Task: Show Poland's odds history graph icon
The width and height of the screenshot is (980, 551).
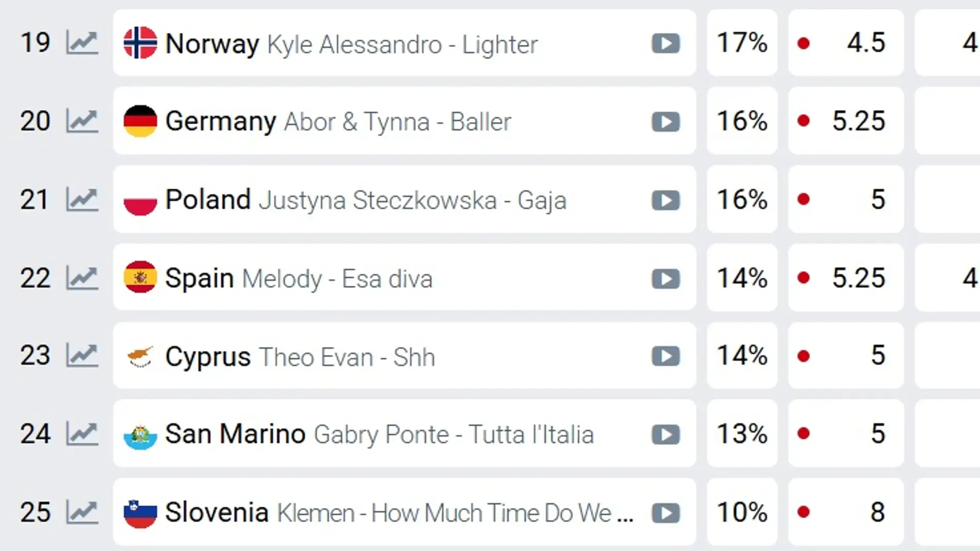Action: [82, 199]
